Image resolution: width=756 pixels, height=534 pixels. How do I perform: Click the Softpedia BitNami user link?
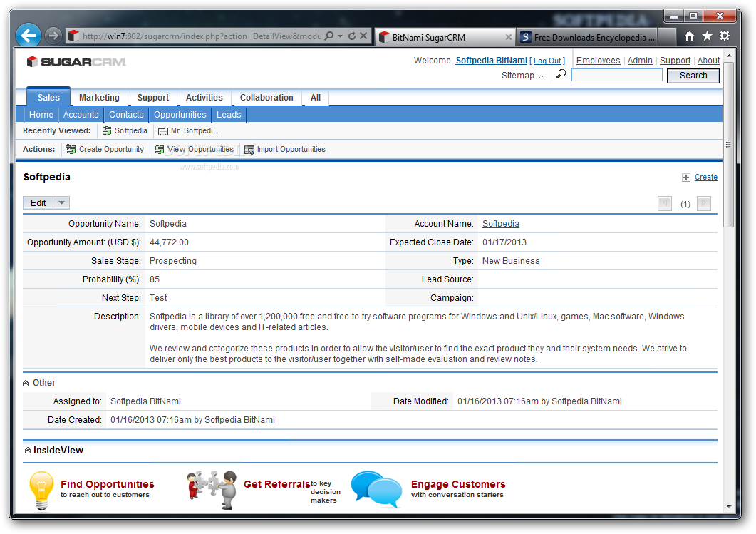click(492, 61)
